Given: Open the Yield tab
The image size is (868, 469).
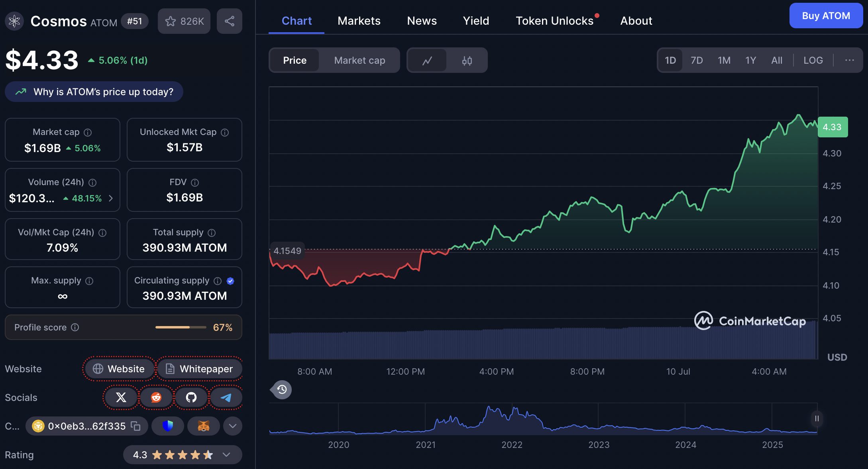Looking at the screenshot, I should point(476,21).
